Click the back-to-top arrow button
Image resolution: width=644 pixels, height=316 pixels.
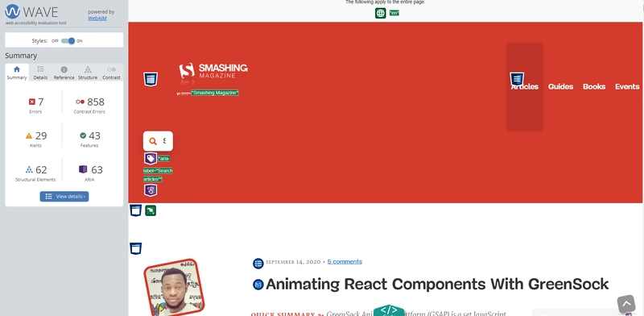626,304
